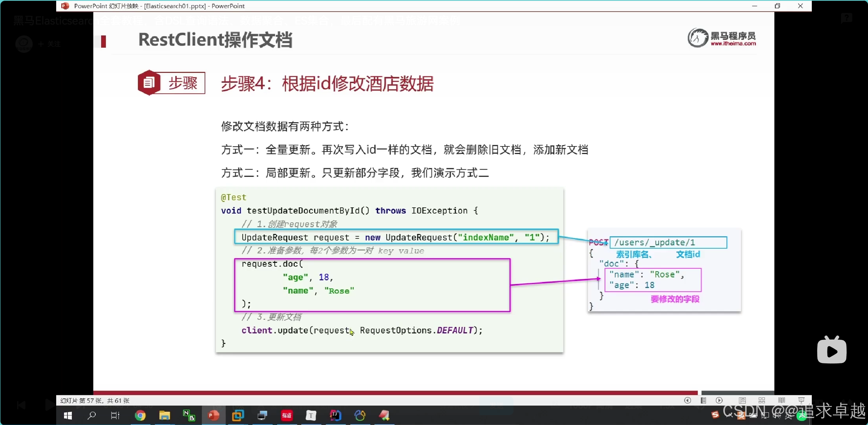The image size is (868, 425).
Task: Open the slide list menu icon
Action: [703, 400]
